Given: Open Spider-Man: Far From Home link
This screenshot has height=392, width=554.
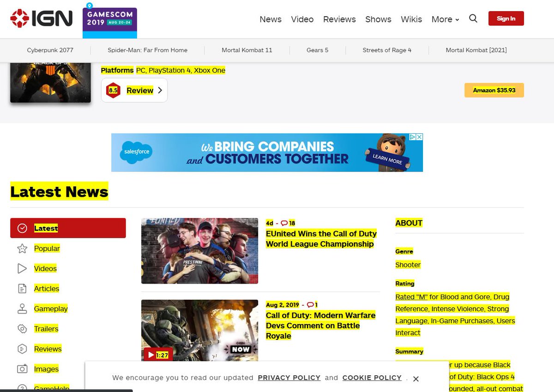Looking at the screenshot, I should pyautogui.click(x=148, y=50).
